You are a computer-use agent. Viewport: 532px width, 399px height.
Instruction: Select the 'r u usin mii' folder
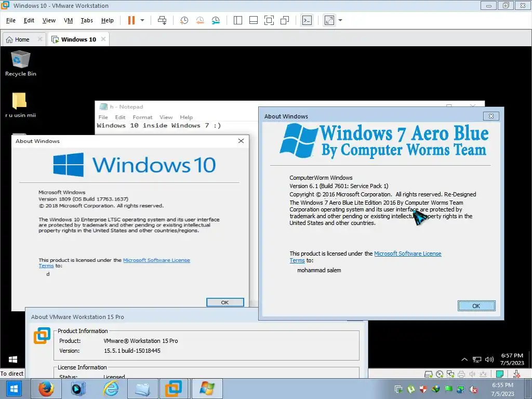[x=20, y=105]
